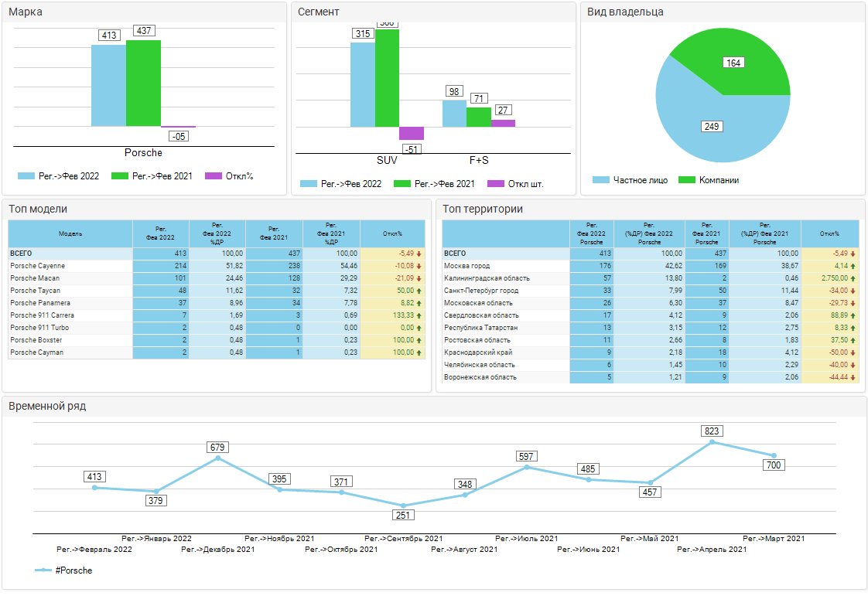Toggle Компании legend item in pie chart

pos(709,180)
